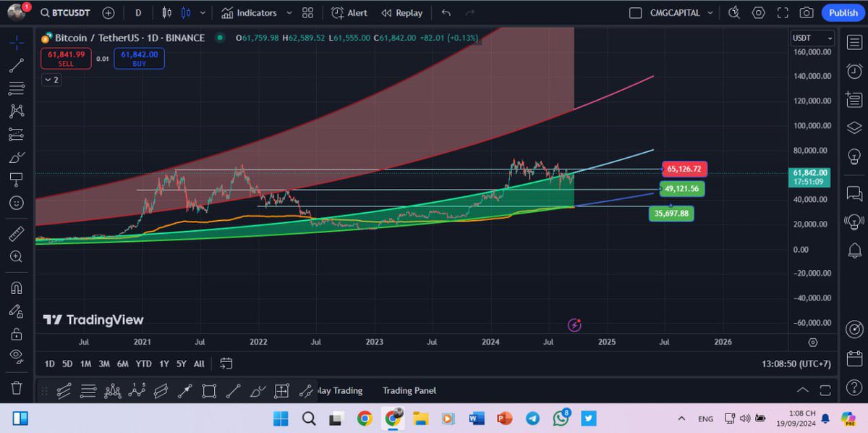Open the D interval selector
This screenshot has height=433, width=868.
tap(138, 13)
